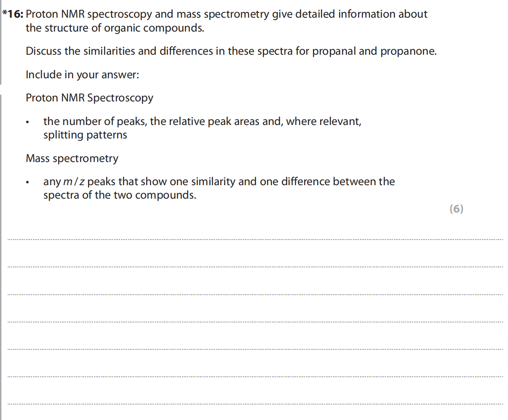508x420 pixels.
Task: Select the "Include in your answer:" line
Action: 82,75
